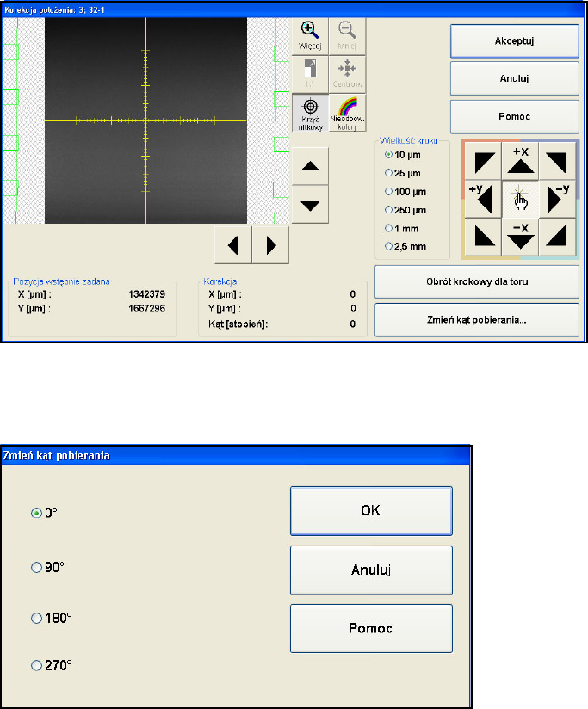The height and width of the screenshot is (709, 588).
Task: Click the Korekcja X [µm] value
Action: coord(353,294)
